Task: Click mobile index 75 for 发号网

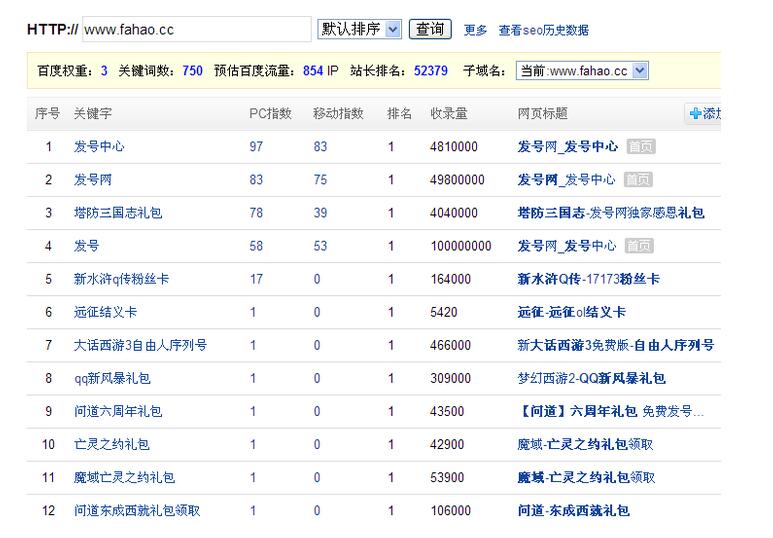Action: tap(320, 179)
